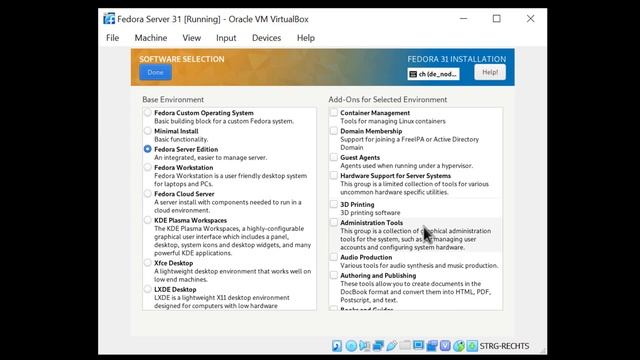640x360 pixels.
Task: Click the 'SOFTWARE SELECTION' title text
Action: tap(182, 59)
